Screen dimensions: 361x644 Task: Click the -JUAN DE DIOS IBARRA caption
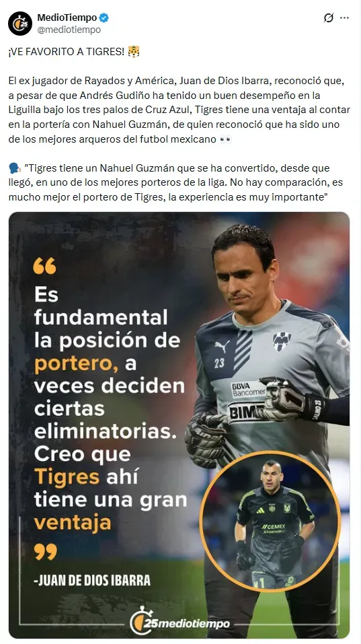click(92, 580)
